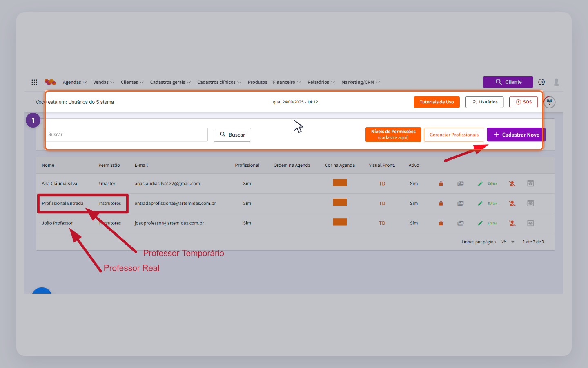Viewport: 588px width, 368px height.
Task: Select the orange agenda color of Ana Cláudia Silva
Action: pyautogui.click(x=340, y=183)
